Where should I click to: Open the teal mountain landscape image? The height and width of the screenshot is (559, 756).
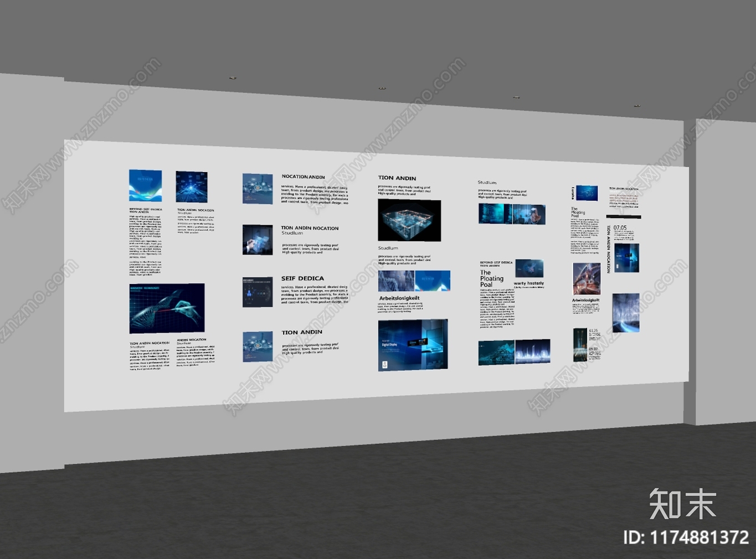point(496,353)
